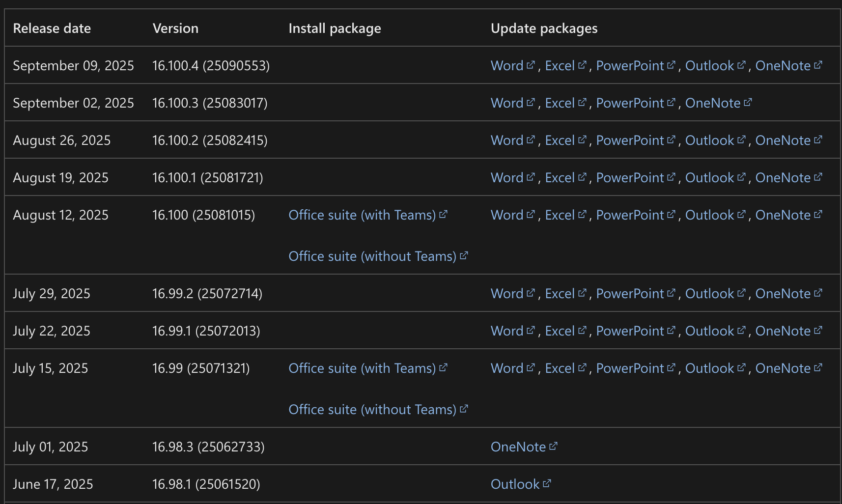Click the Update packages column header

pyautogui.click(x=544, y=28)
